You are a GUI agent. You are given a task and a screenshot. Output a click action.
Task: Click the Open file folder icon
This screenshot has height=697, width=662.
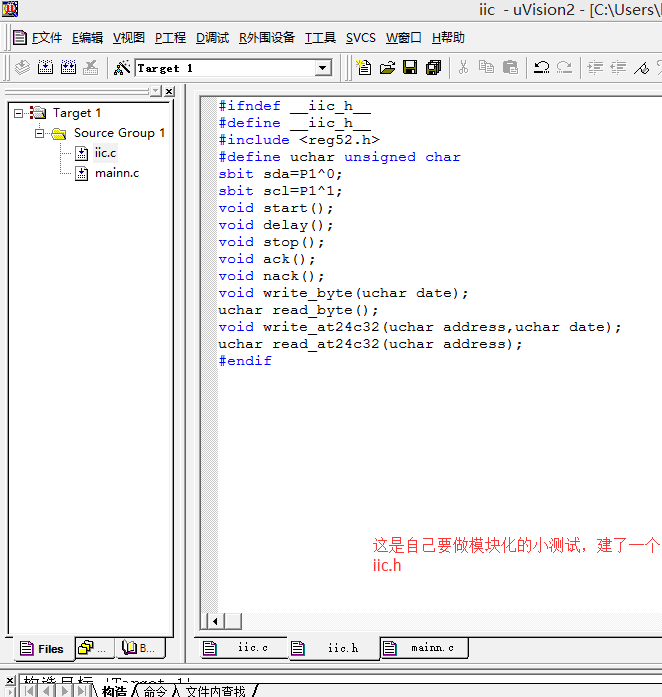click(x=387, y=68)
